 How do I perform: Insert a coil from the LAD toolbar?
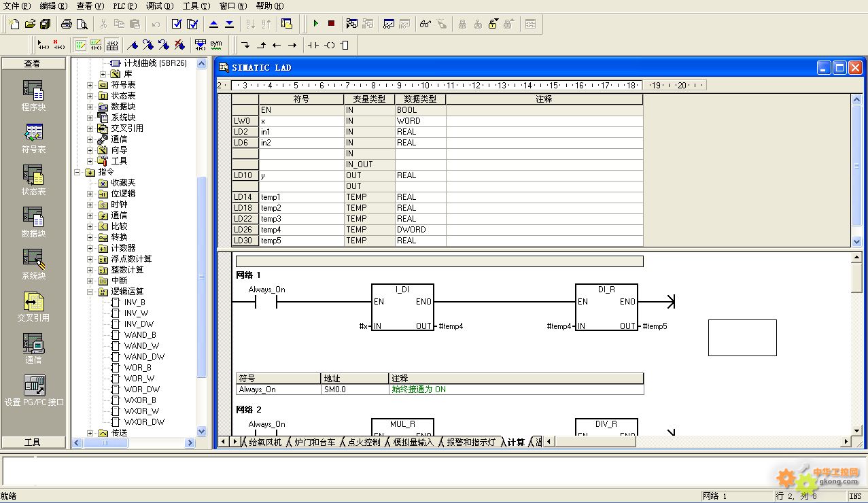[329, 46]
